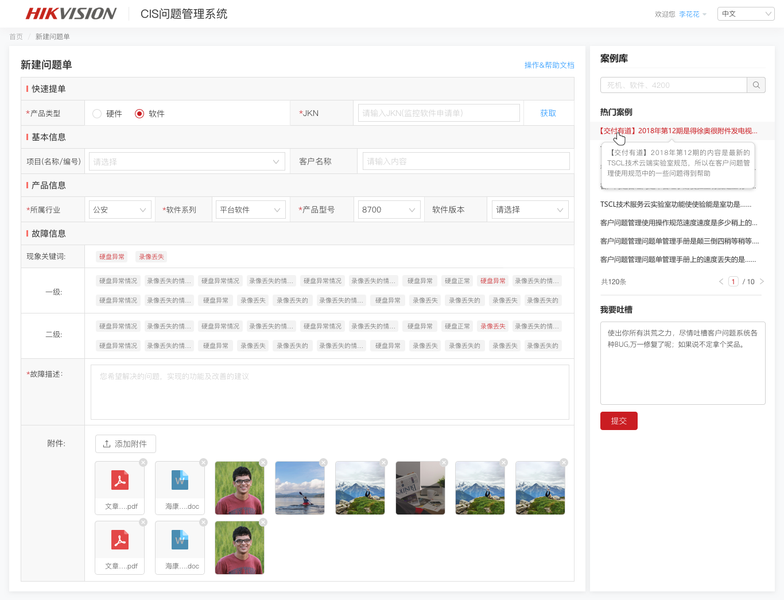Click 基本信息 section header
The height and width of the screenshot is (600, 784).
(48, 137)
